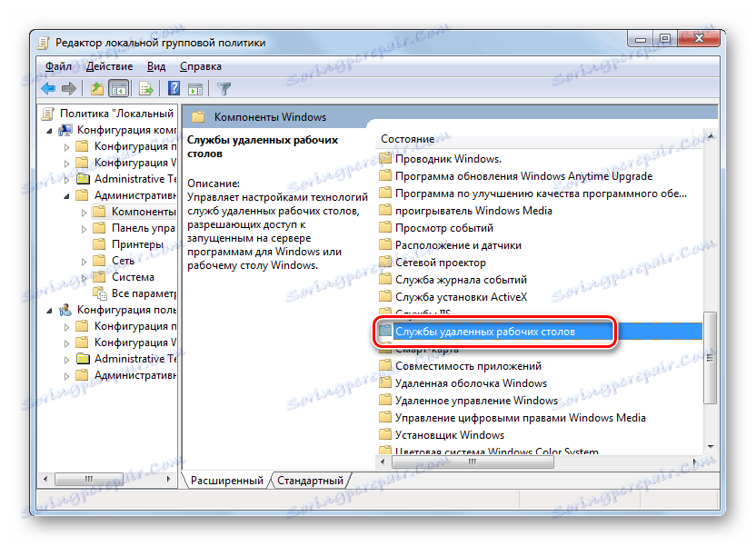Image resolution: width=756 pixels, height=546 pixels.
Task: Click the tree pane's scroll left arrow
Action: click(x=45, y=479)
